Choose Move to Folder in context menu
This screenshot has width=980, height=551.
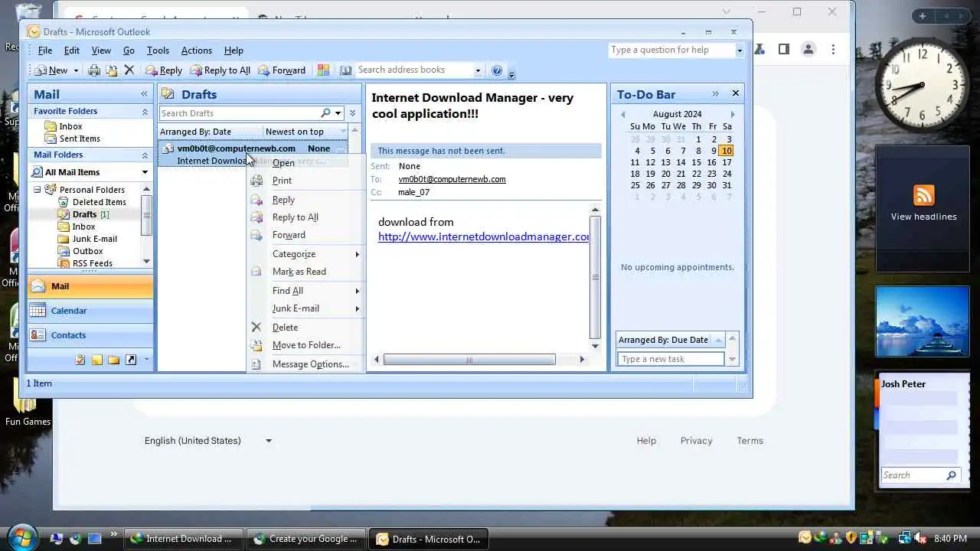tap(306, 345)
